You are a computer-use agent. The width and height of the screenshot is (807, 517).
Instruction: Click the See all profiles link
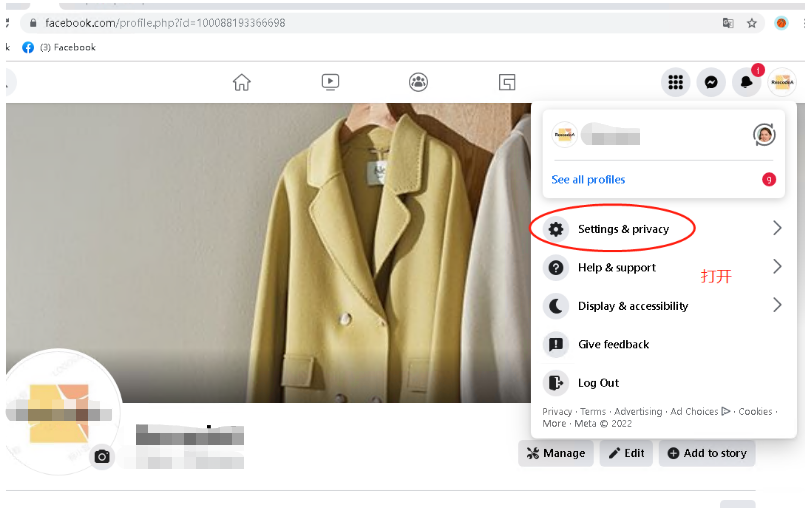[x=588, y=180]
